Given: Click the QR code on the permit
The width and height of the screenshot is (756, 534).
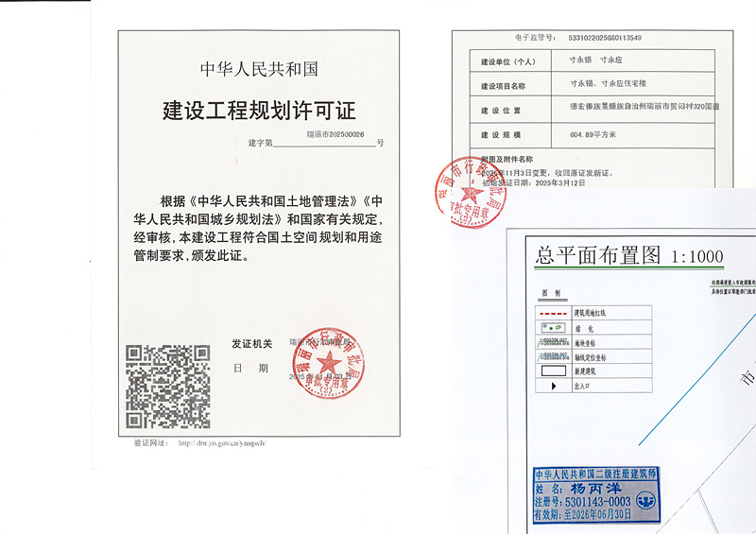Looking at the screenshot, I should [x=168, y=387].
